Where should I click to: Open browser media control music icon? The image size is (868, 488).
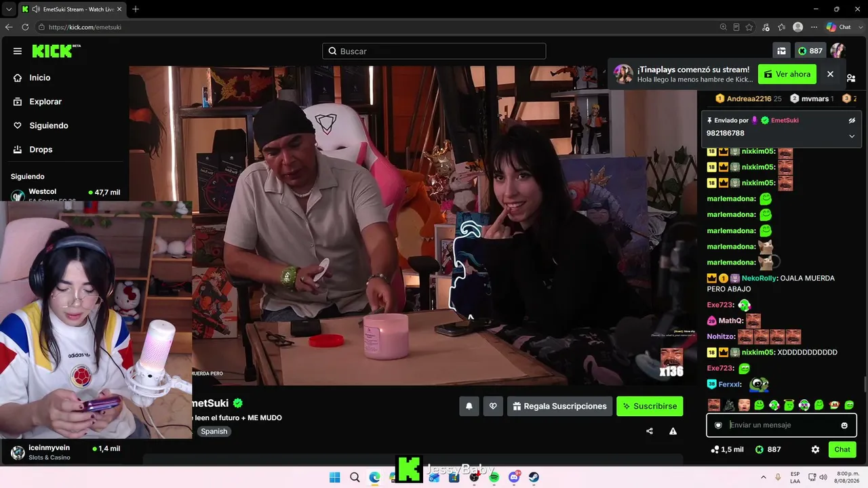[766, 27]
